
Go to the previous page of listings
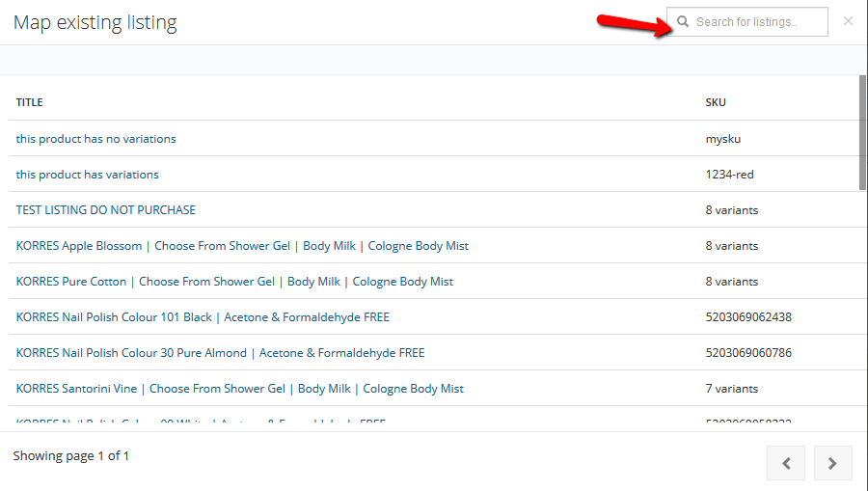[786, 463]
